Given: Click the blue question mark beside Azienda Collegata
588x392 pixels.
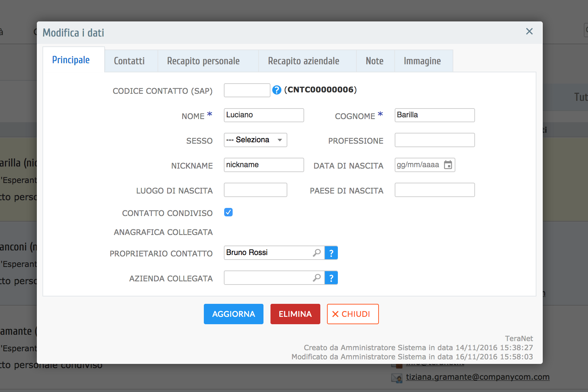Looking at the screenshot, I should click(331, 278).
